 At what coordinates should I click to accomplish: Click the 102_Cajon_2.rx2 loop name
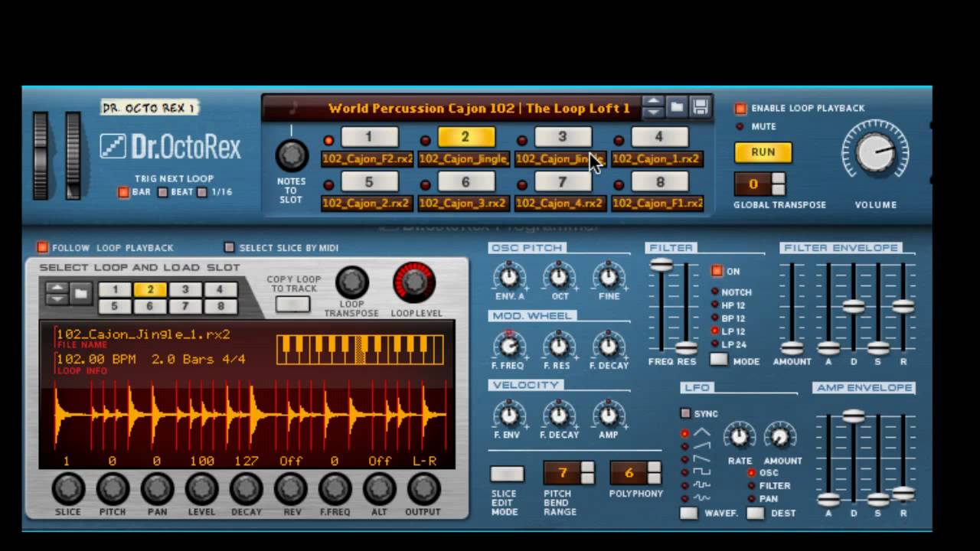367,204
